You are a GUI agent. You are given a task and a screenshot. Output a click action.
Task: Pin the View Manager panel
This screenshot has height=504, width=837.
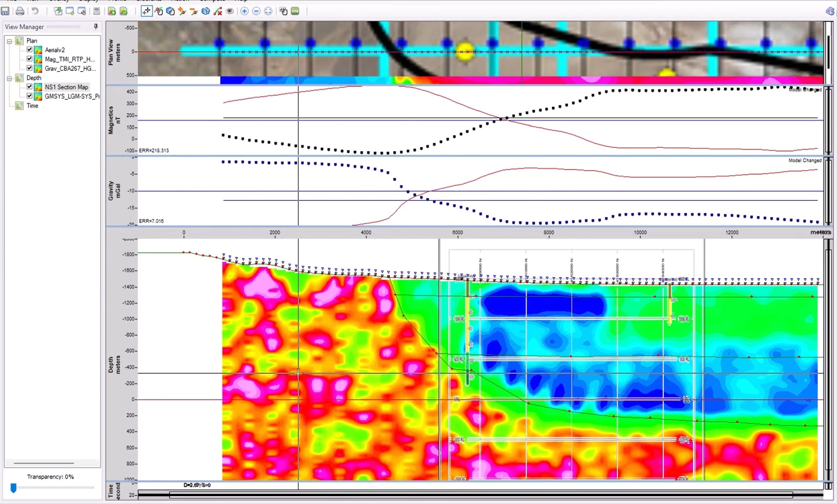click(x=96, y=27)
